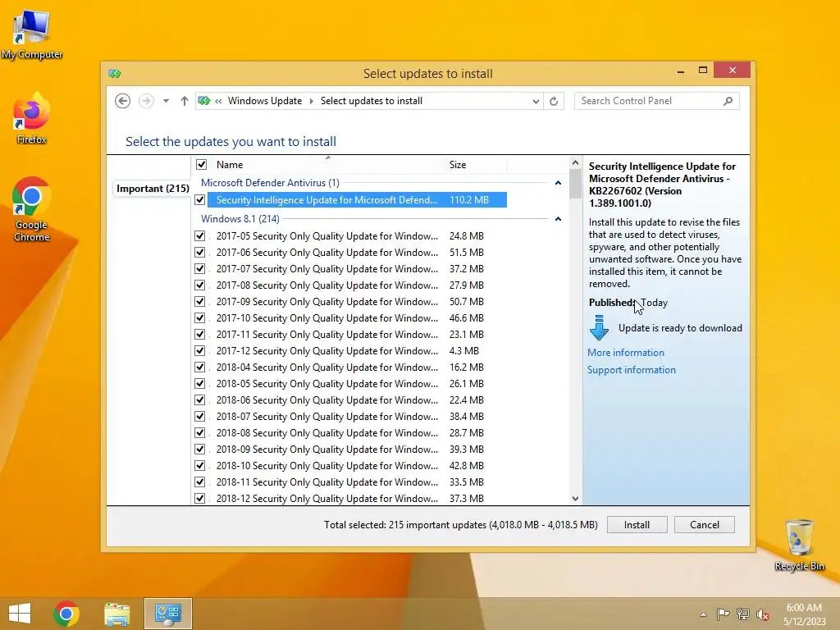Open the Windows Start button

tap(20, 614)
